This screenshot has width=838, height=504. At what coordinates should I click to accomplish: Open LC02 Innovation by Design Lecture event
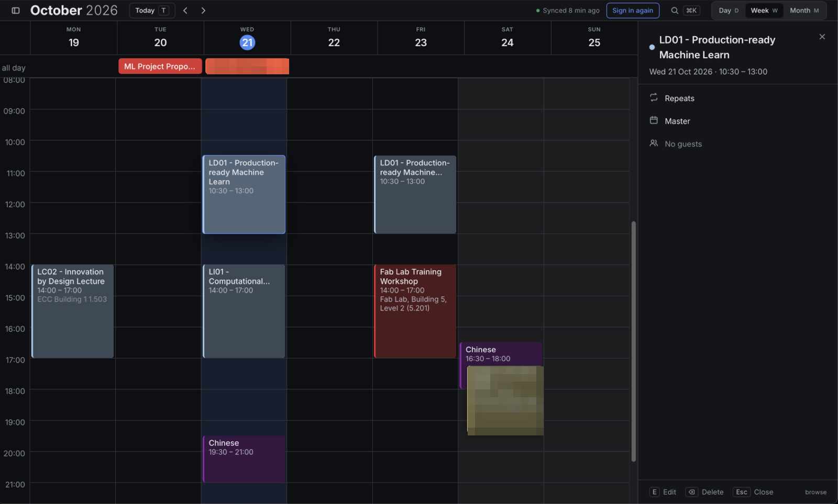tap(73, 311)
